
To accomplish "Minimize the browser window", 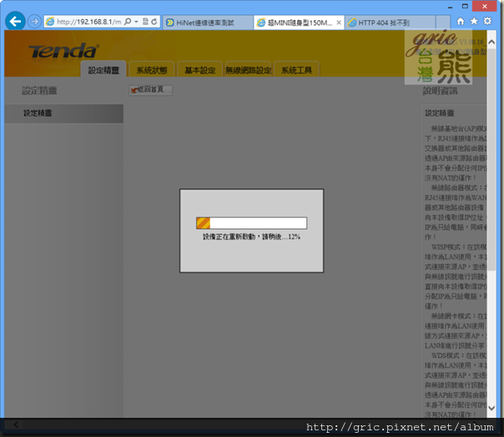I will coord(450,7).
